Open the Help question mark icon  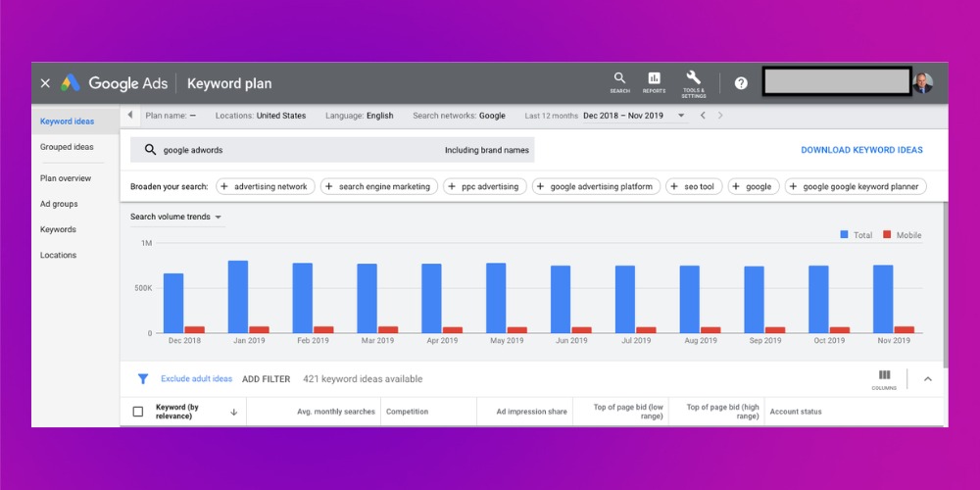click(x=741, y=83)
